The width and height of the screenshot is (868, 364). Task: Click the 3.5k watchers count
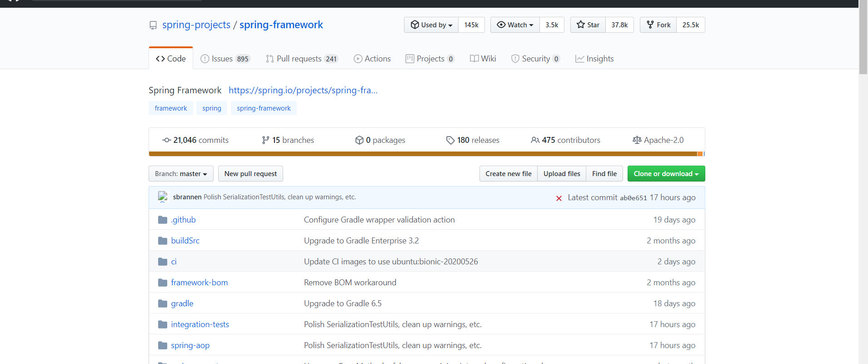(x=552, y=25)
